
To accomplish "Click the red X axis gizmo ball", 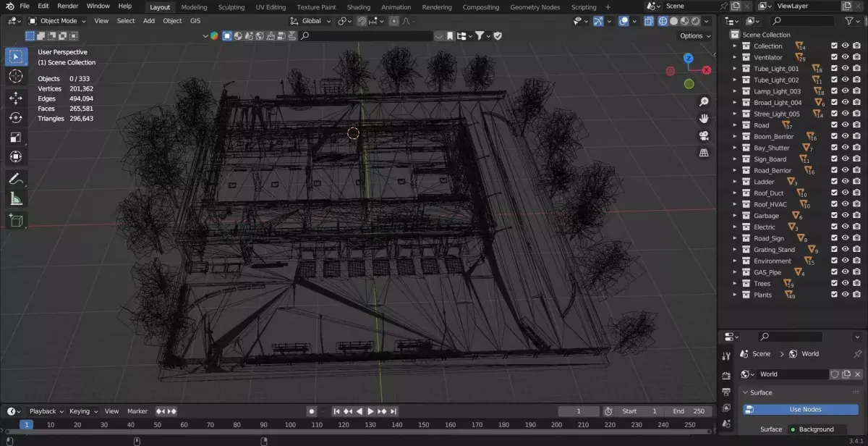I will [x=707, y=70].
